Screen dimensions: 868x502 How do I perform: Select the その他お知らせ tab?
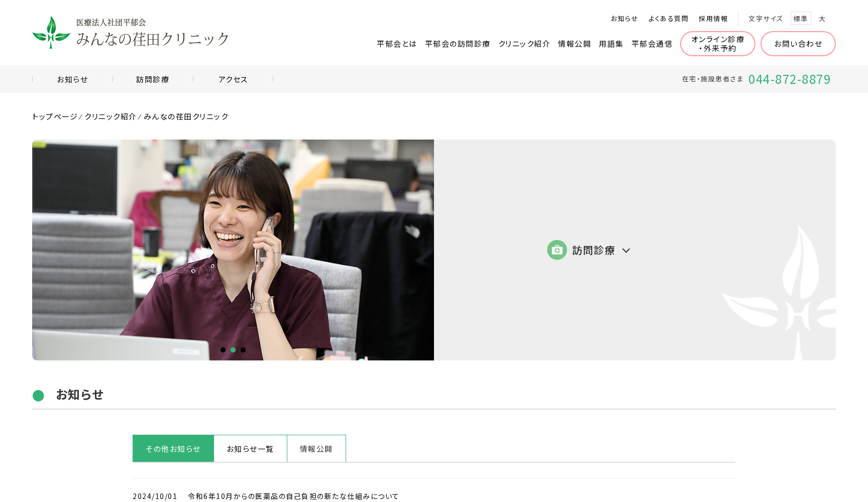click(x=173, y=448)
